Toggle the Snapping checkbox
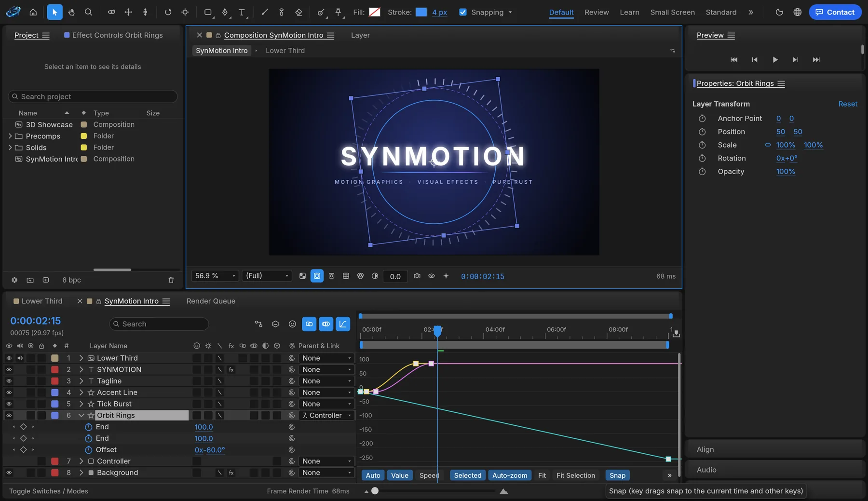This screenshot has height=501, width=868. pyautogui.click(x=463, y=12)
